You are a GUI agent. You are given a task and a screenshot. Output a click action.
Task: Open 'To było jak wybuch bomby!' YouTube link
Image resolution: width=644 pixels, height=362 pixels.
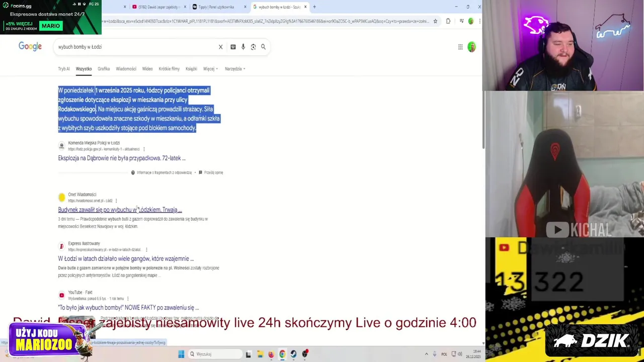pos(128,307)
